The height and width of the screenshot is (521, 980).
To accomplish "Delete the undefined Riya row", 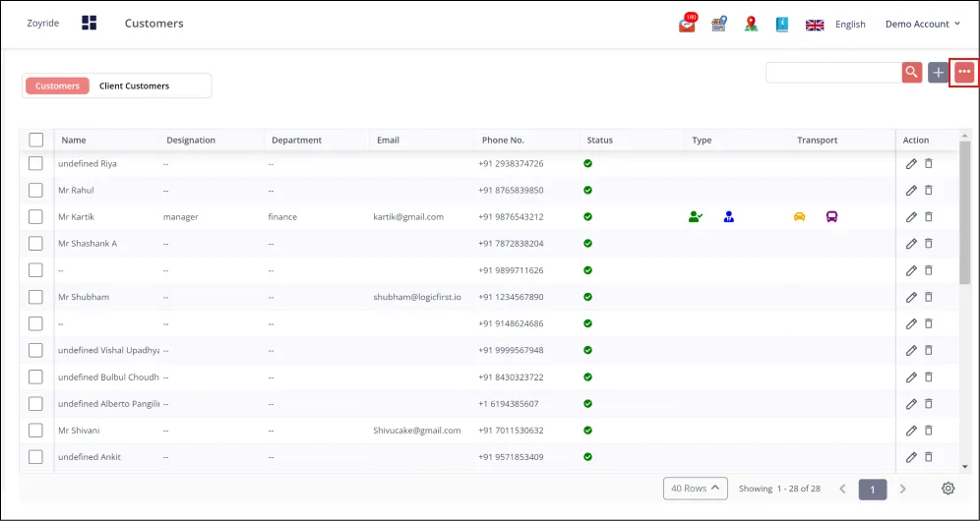I will pyautogui.click(x=929, y=163).
